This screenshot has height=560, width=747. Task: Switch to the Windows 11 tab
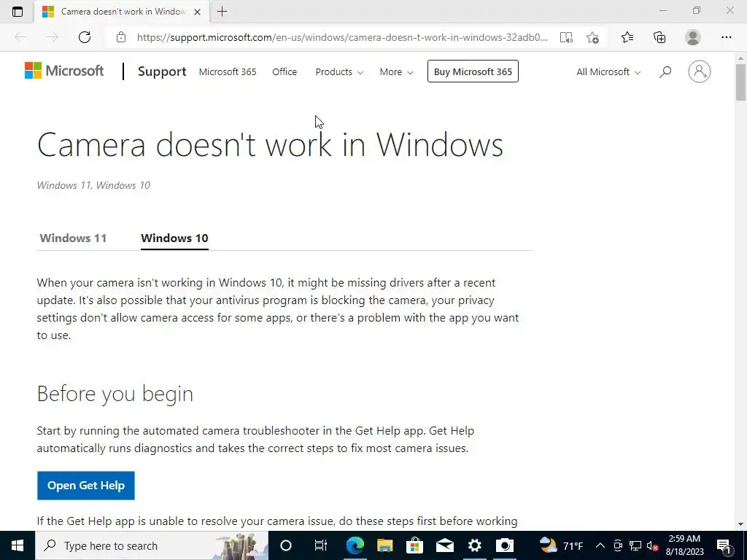point(73,238)
